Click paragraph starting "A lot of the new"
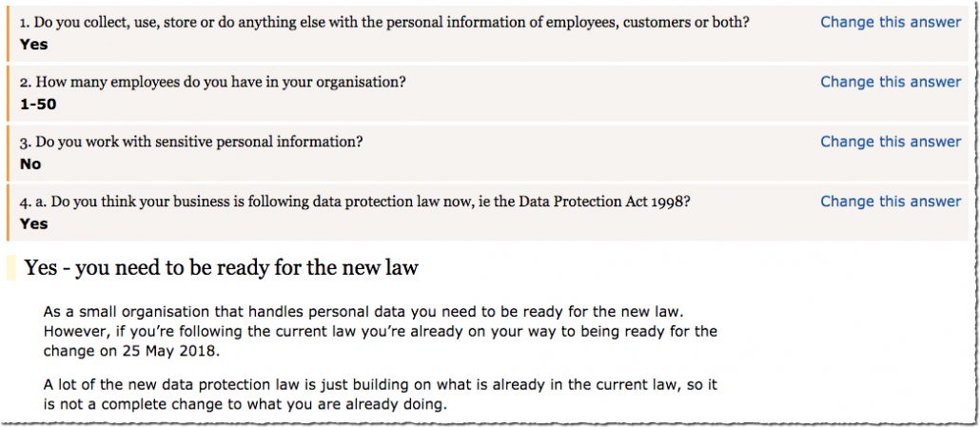This screenshot has height=427, width=980. [x=380, y=395]
